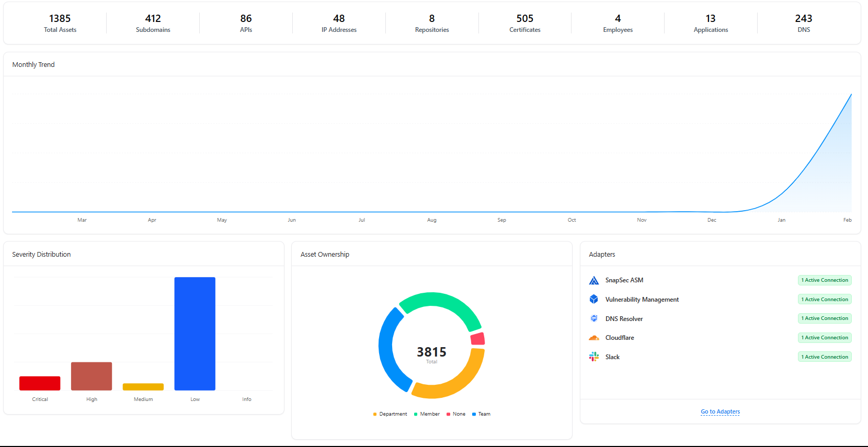Click the blue Low severity bar
The image size is (868, 447).
(195, 334)
